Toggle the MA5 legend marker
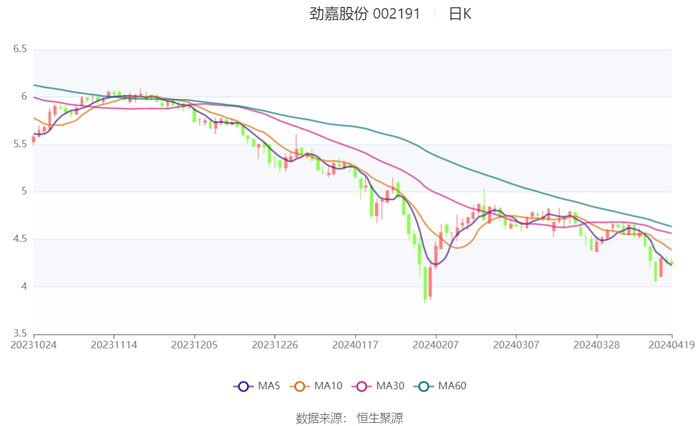Image resolution: width=700 pixels, height=426 pixels. [x=244, y=386]
